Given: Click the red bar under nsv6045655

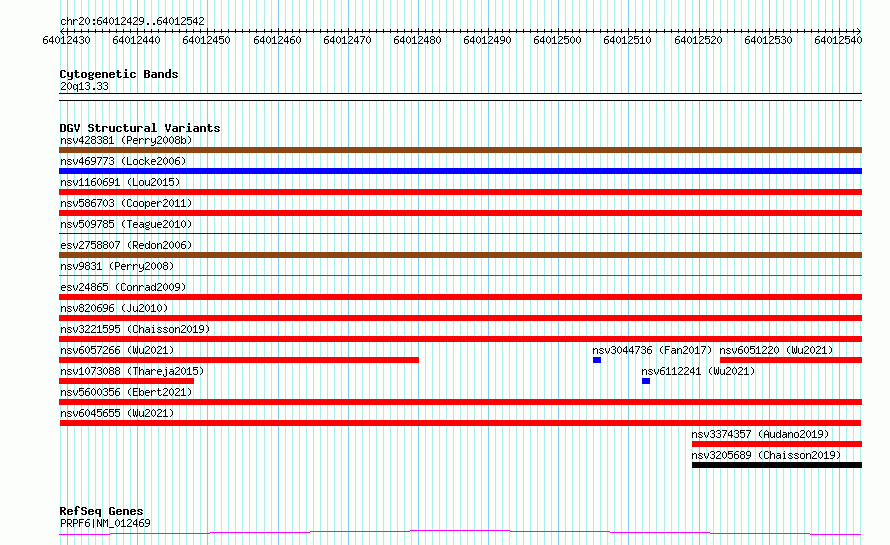Looking at the screenshot, I should point(460,423).
